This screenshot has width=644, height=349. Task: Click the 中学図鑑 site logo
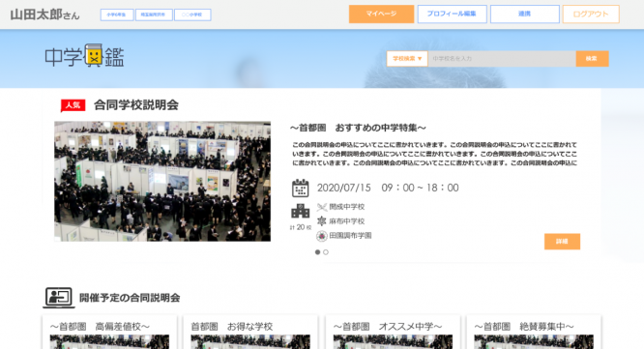coord(84,56)
